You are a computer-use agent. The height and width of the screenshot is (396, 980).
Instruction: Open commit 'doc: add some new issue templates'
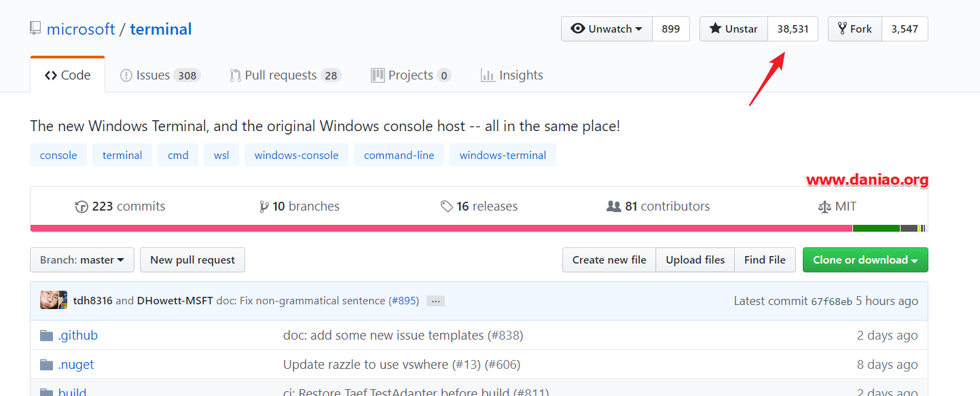point(384,336)
